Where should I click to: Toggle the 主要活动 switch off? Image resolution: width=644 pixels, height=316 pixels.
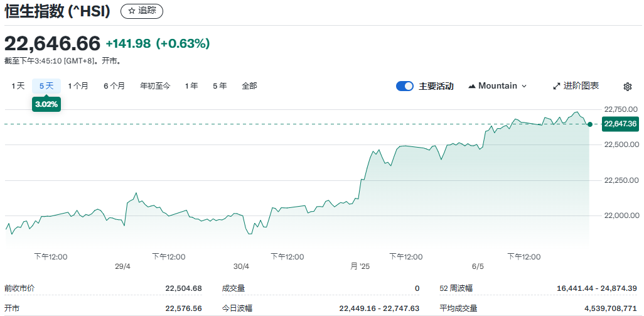pos(405,86)
